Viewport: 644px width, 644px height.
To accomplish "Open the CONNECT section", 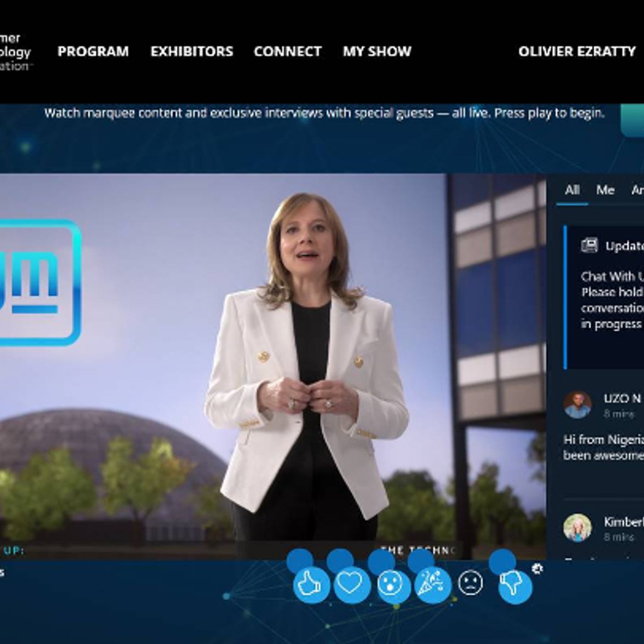I will pos(287,52).
